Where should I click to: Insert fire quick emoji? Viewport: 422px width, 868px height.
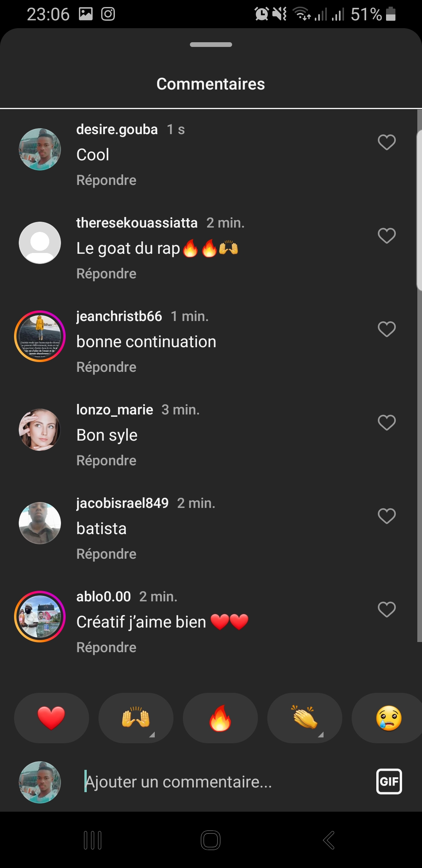[x=220, y=718]
